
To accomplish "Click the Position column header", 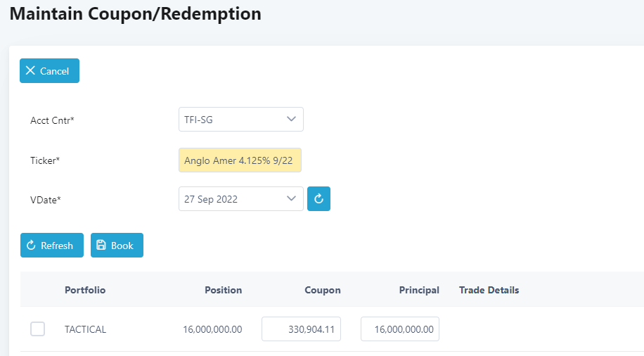I will pyautogui.click(x=223, y=290).
